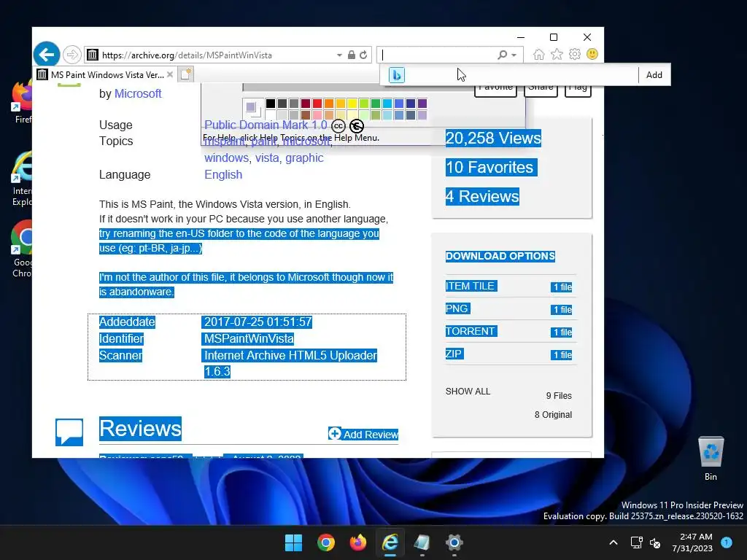
Task: Open the Microsoft author link
Action: 138,94
